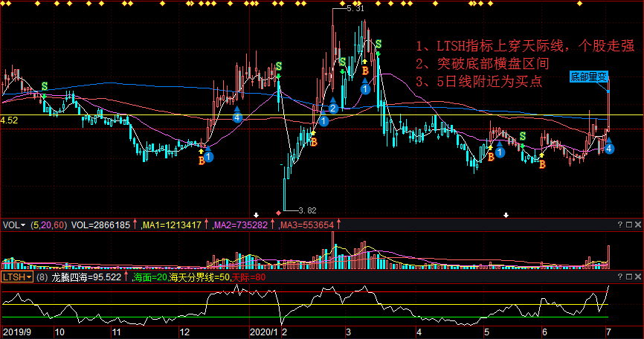Open the LTSH indicator dropdown
The image size is (644, 339).
click(16, 277)
